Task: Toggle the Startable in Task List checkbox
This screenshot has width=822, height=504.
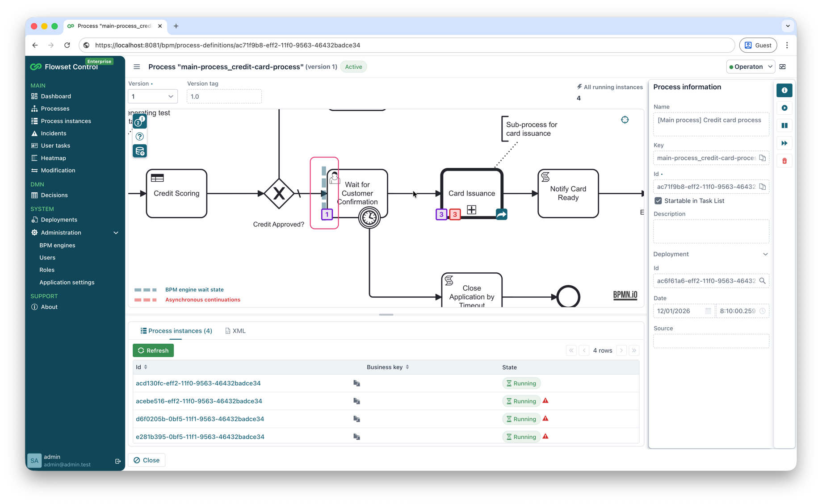Action: pos(658,201)
